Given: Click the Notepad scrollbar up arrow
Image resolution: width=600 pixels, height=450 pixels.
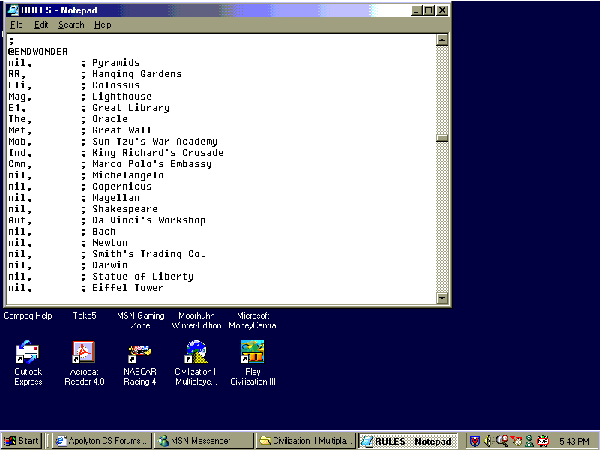Looking at the screenshot, I should point(442,40).
